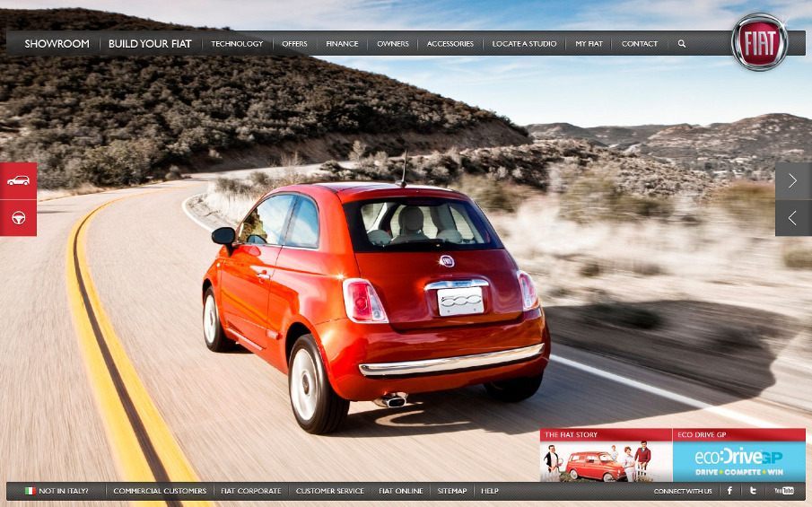Open the Facebook social icon
Image resolution: width=812 pixels, height=507 pixels.
point(729,491)
